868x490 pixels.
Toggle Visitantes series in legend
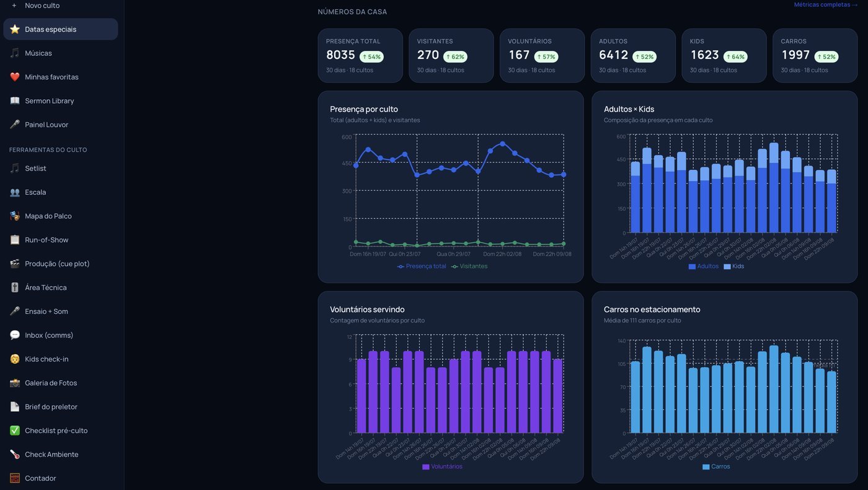(x=469, y=266)
